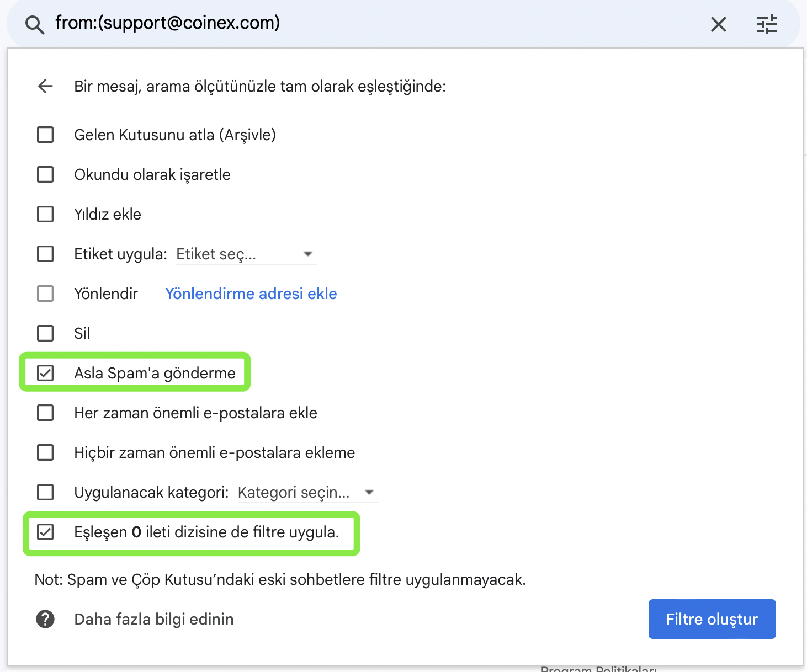
Task: Enable 'Okundu olarak işaretle' checkbox
Action: pos(45,174)
